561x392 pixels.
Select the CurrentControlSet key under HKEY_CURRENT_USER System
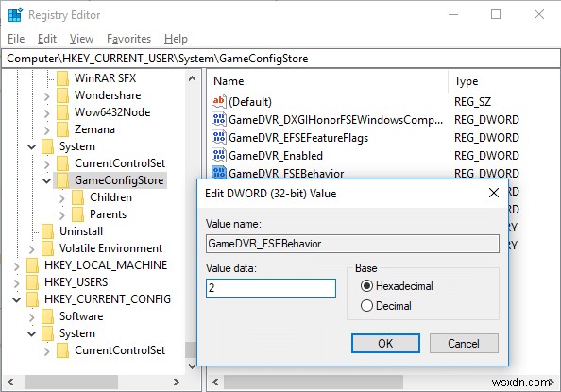point(120,163)
